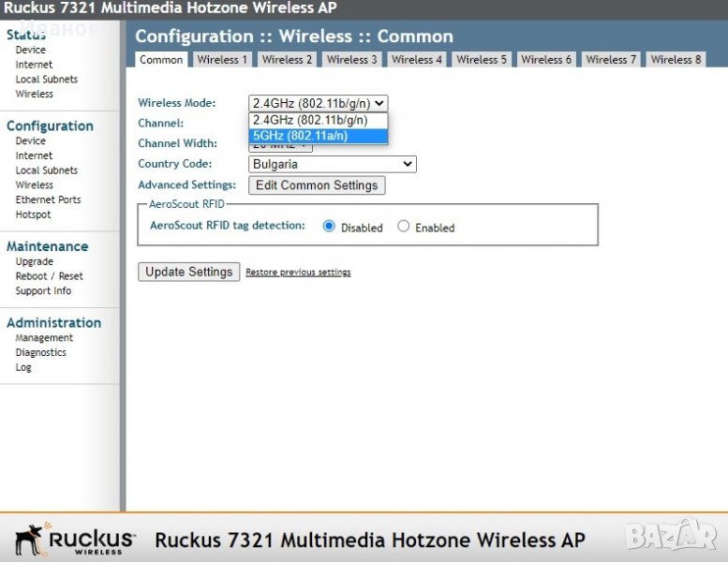Open Reboot / Reset page

[49, 276]
